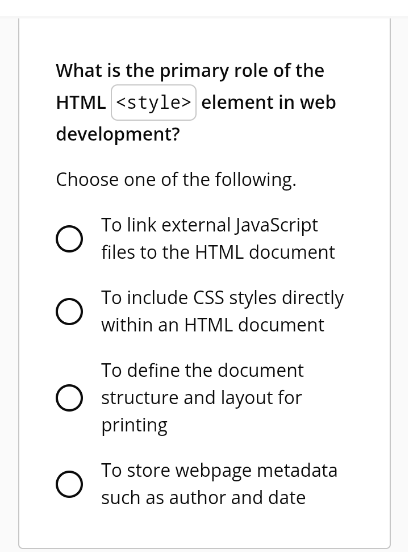Click the "To include CSS styles directly" answer text

[x=222, y=298]
